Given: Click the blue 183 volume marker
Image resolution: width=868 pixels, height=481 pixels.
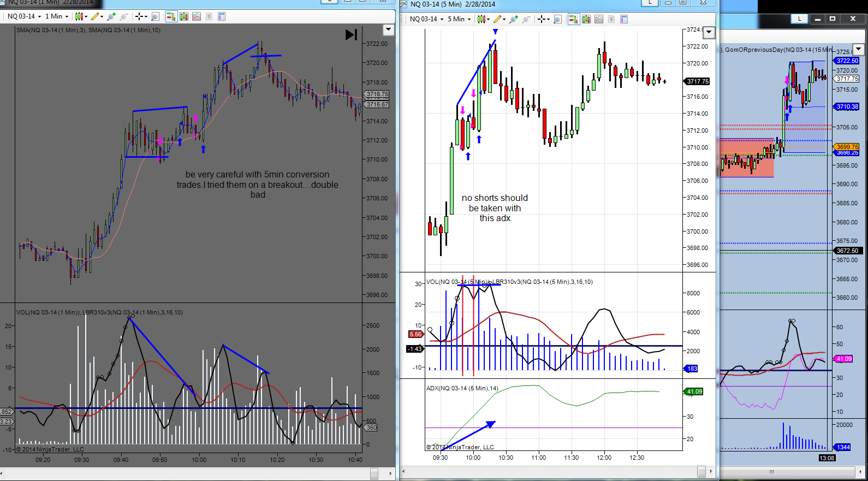Looking at the screenshot, I should 692,369.
